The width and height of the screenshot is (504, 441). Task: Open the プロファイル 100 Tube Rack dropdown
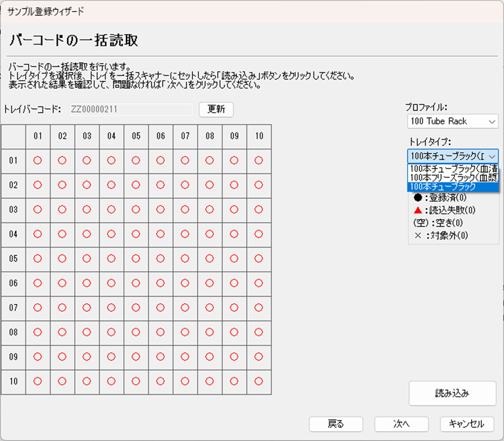pos(451,121)
